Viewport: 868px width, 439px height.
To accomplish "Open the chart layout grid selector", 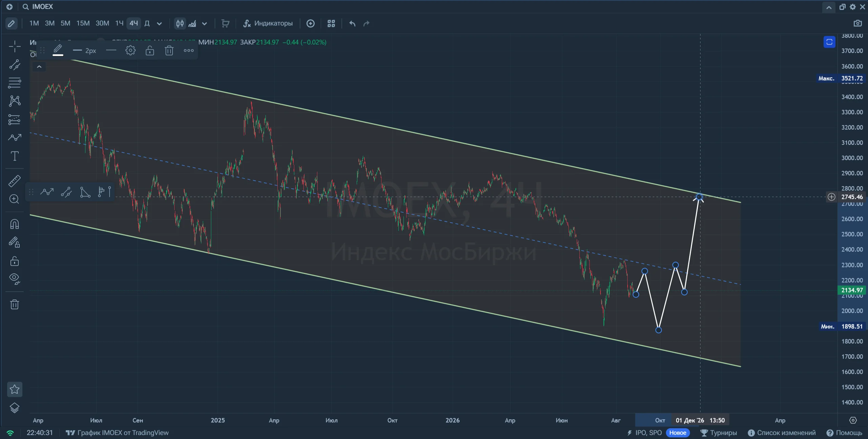I will [x=331, y=23].
